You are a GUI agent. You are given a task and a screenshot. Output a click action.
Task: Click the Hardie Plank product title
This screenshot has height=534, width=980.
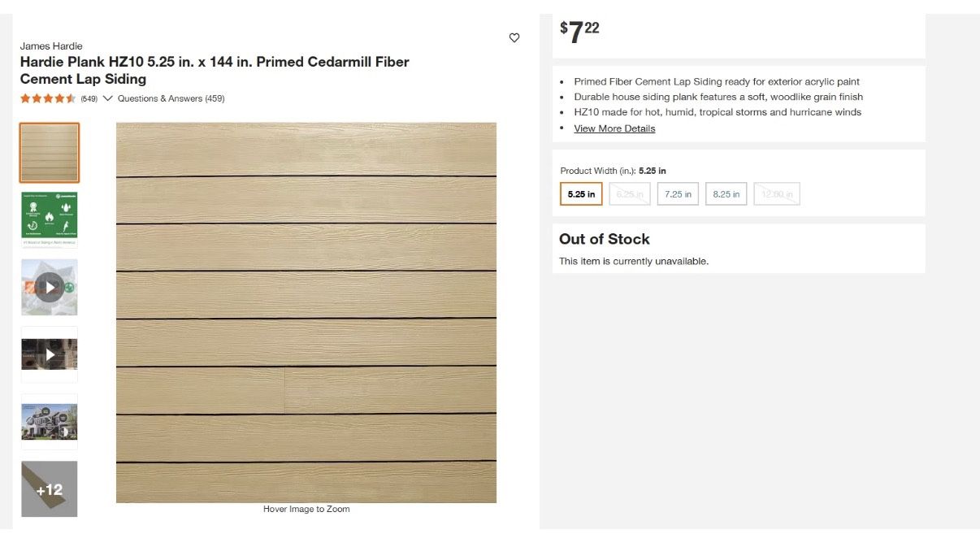click(x=215, y=70)
